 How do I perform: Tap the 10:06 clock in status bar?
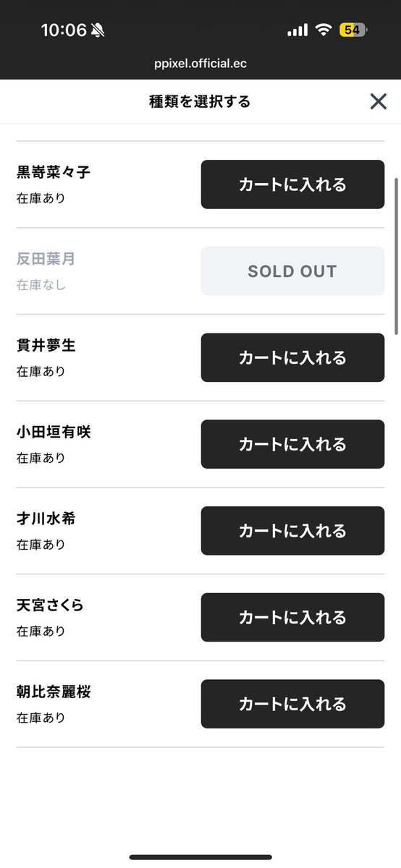pyautogui.click(x=64, y=30)
